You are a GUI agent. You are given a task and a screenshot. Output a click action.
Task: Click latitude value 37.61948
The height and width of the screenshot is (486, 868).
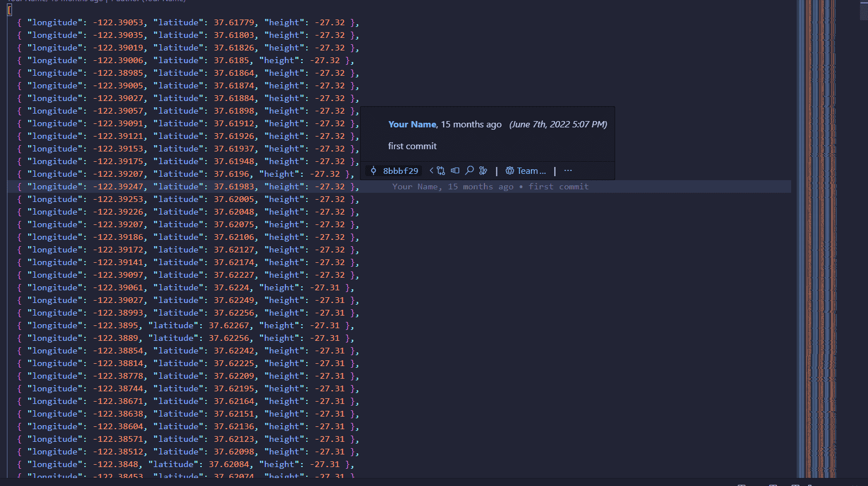pyautogui.click(x=234, y=161)
